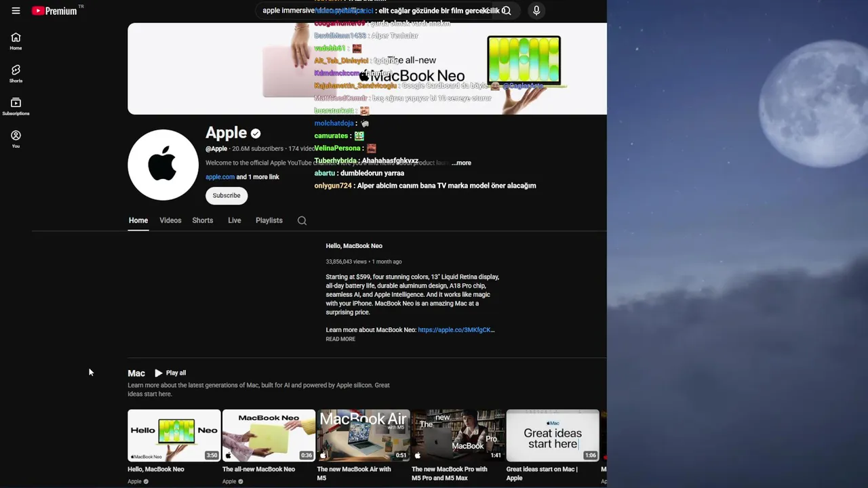Click '33,856,043 views' text

pyautogui.click(x=347, y=262)
